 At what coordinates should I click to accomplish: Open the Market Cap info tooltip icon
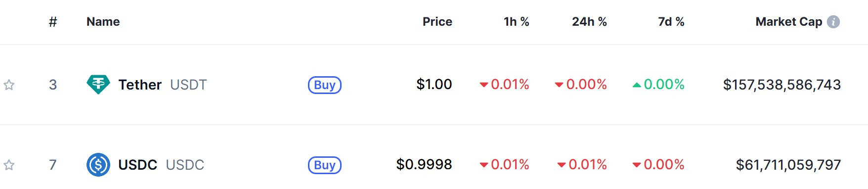pyautogui.click(x=833, y=22)
